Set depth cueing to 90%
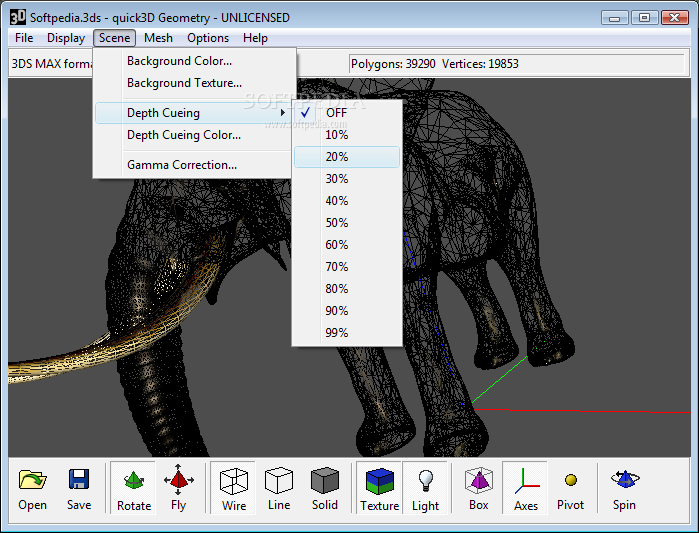This screenshot has width=699, height=533. [x=347, y=311]
